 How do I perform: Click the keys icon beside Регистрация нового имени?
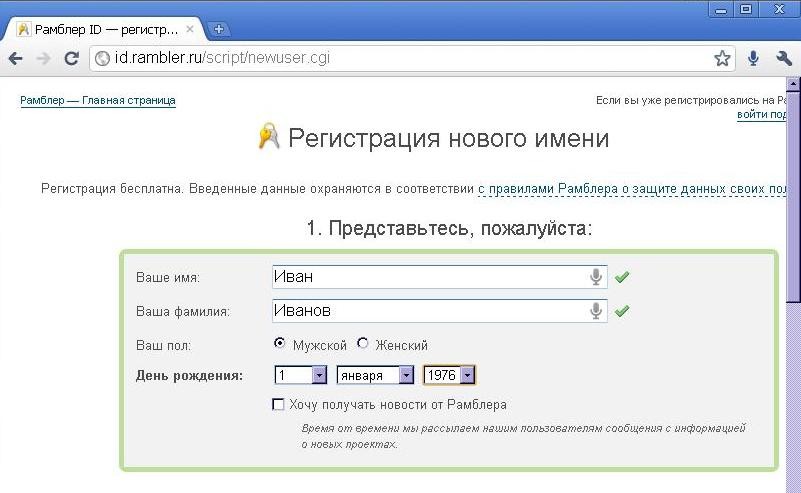point(269,136)
